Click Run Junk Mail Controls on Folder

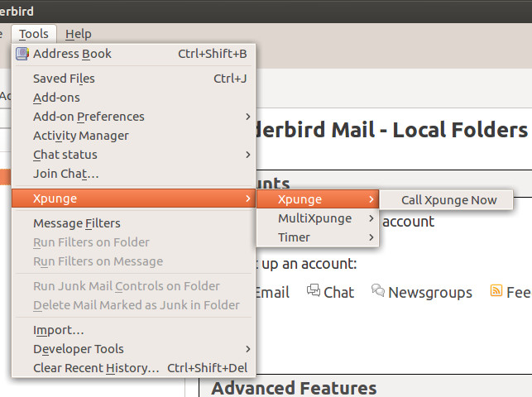pos(133,286)
